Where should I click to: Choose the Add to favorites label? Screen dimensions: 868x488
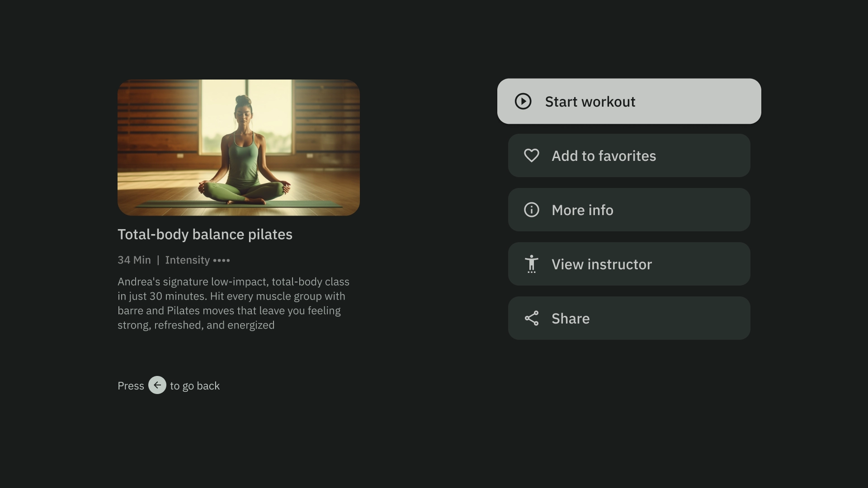coord(604,156)
